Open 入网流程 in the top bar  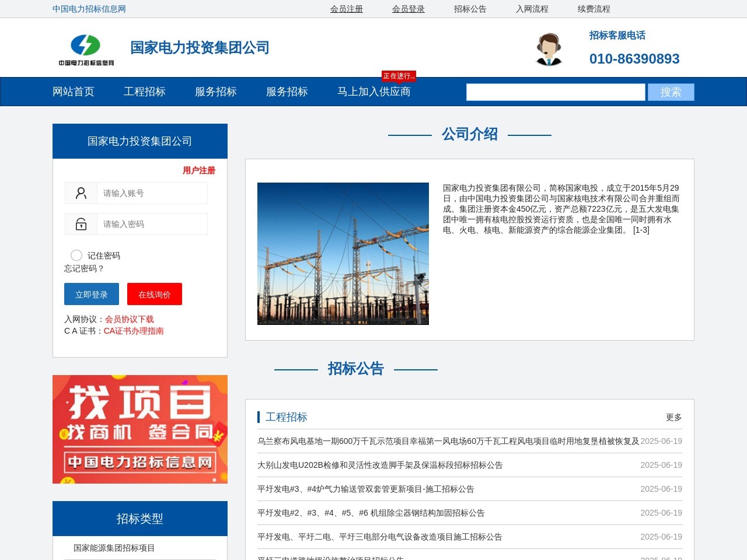pos(532,9)
